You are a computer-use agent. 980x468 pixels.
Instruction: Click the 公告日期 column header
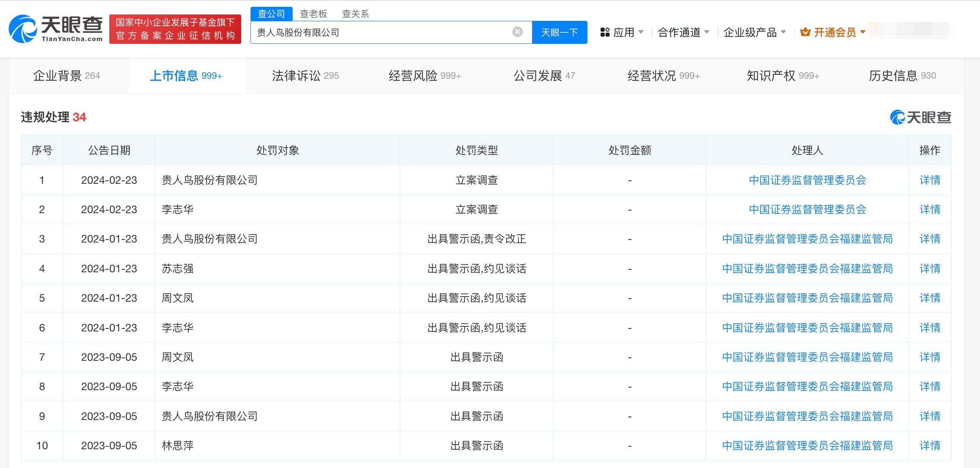pos(109,150)
